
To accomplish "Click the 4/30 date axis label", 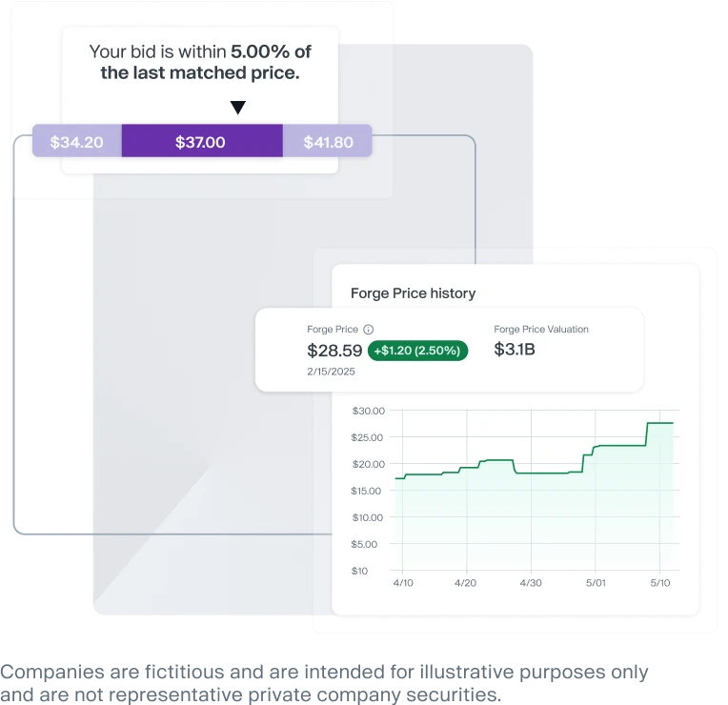I will (531, 583).
